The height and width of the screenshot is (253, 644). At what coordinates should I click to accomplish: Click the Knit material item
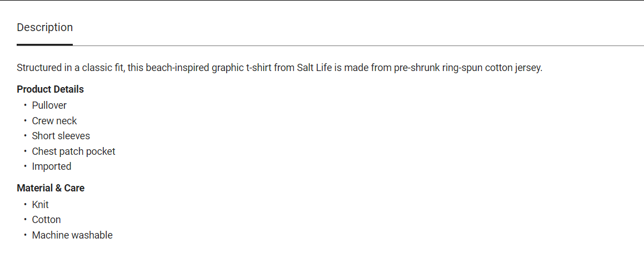pyautogui.click(x=40, y=205)
